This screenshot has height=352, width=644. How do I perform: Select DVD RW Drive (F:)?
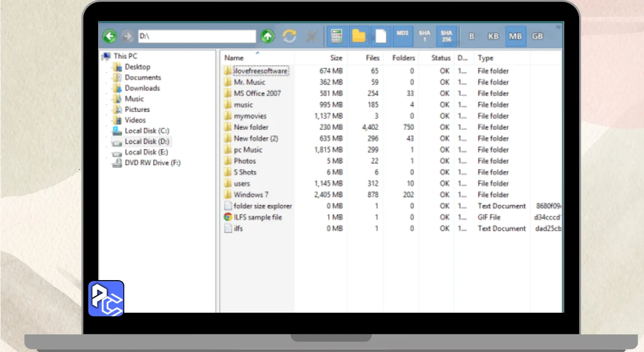coord(152,163)
